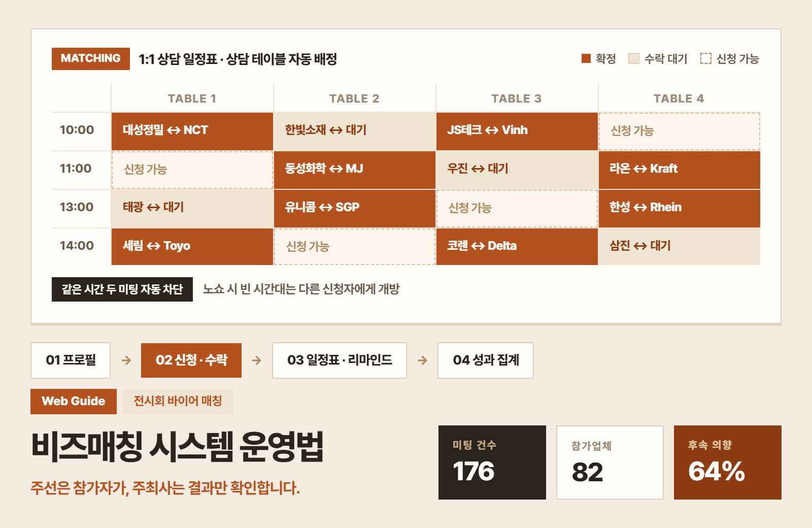Click the MATCHING badge label
The height and width of the screenshot is (528, 812).
coord(91,59)
